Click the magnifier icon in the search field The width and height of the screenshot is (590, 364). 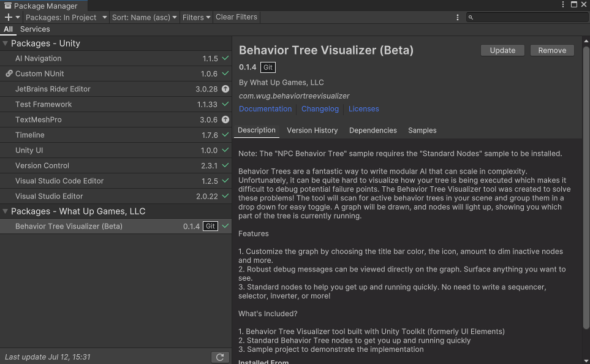[x=470, y=17]
